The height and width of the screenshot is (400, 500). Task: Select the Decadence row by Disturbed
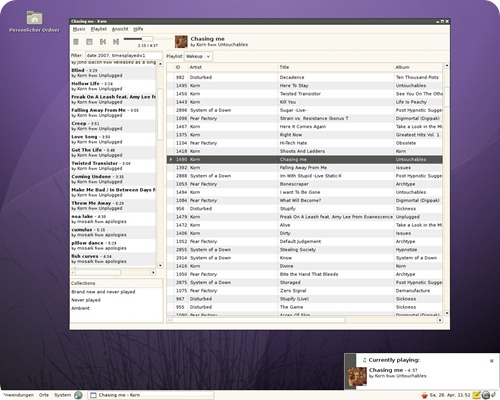(305, 77)
